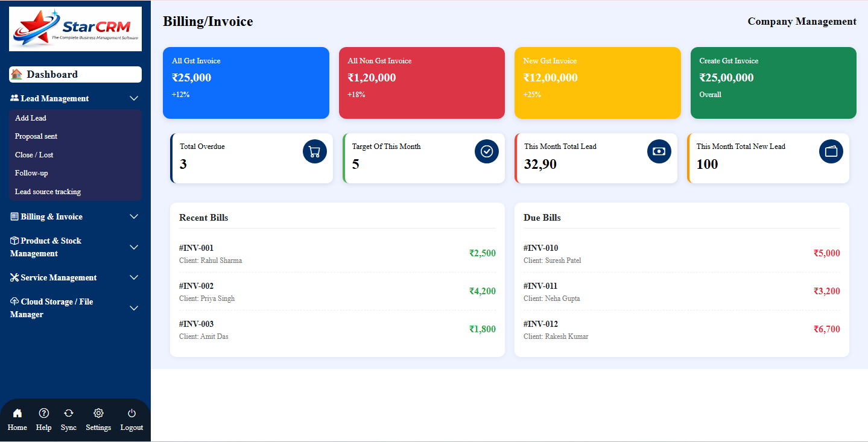
Task: Click the briefcase icon on Total New Lead card
Action: point(831,151)
